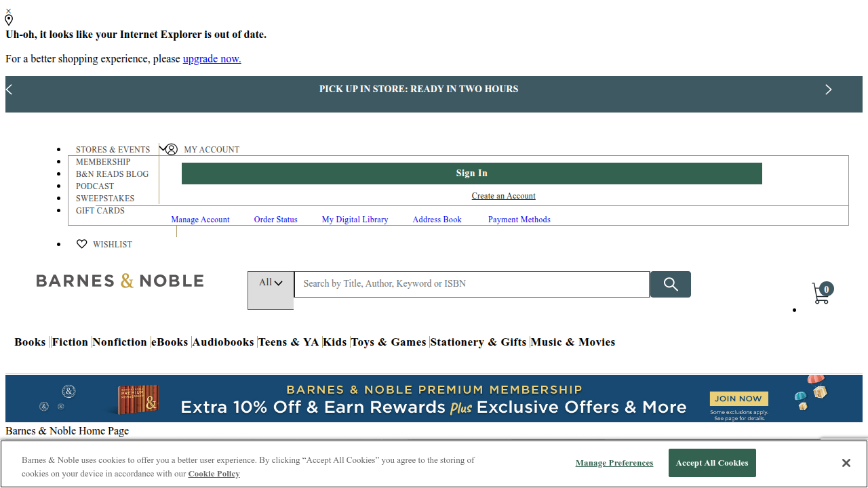The width and height of the screenshot is (868, 488).
Task: Click the yellow Join Now button
Action: [x=738, y=399]
